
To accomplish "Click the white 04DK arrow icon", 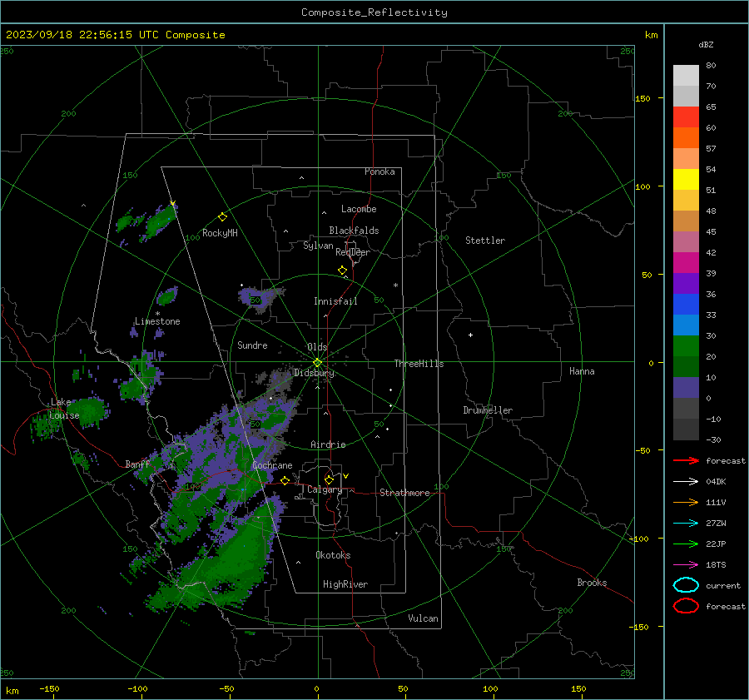I will 686,482.
